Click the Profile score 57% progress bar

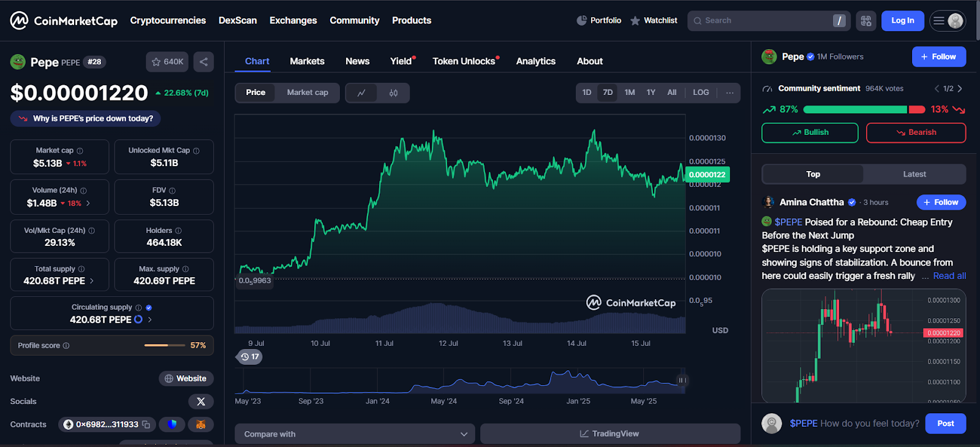165,346
